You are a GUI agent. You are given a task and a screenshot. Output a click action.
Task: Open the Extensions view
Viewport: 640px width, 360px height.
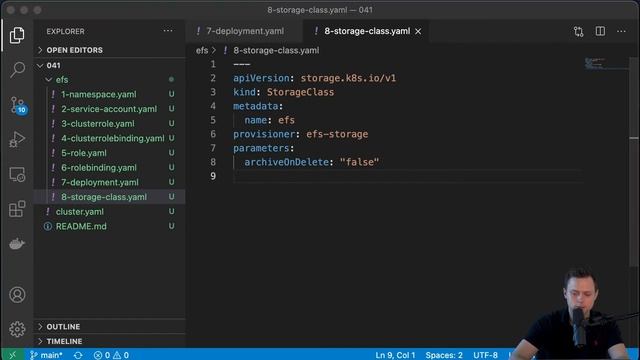pyautogui.click(x=17, y=209)
